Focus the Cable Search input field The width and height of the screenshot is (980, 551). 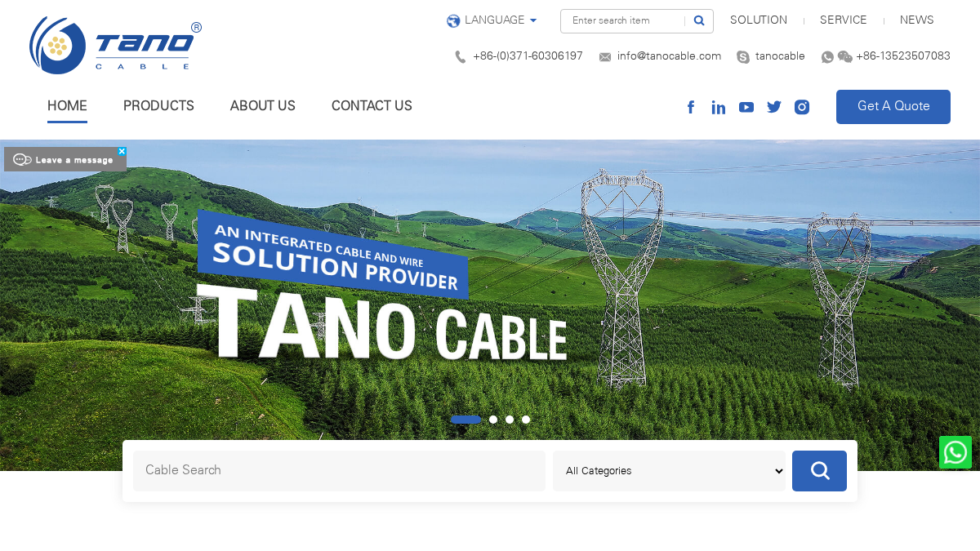(x=339, y=471)
